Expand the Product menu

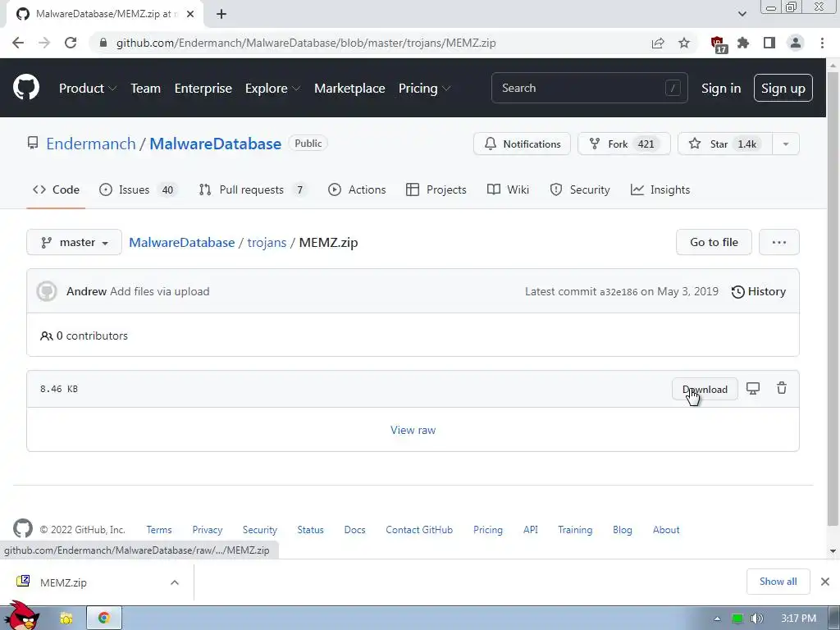point(88,88)
